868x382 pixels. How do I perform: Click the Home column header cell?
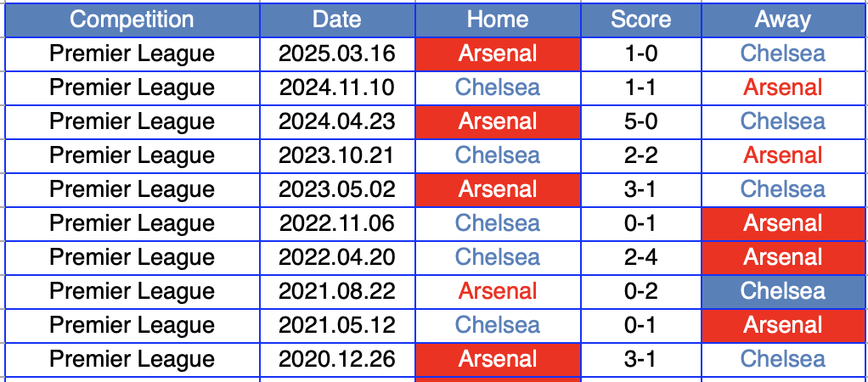[498, 20]
